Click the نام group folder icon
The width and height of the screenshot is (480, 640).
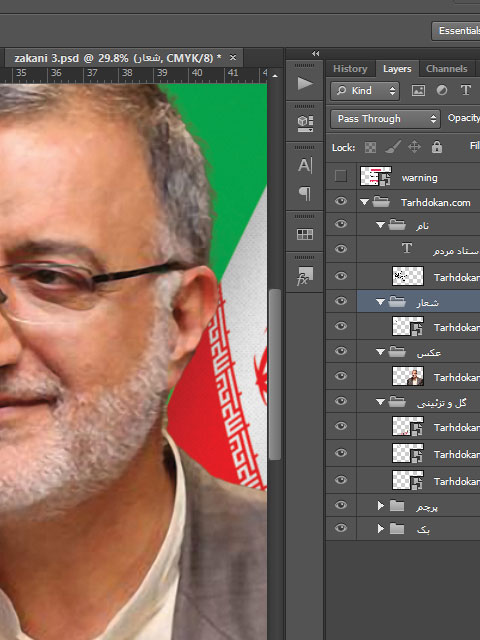[397, 225]
